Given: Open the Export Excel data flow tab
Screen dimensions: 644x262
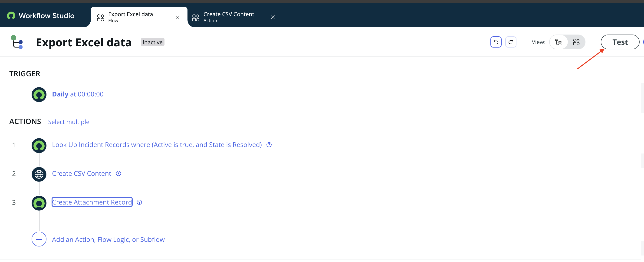Looking at the screenshot, I should coord(131,17).
